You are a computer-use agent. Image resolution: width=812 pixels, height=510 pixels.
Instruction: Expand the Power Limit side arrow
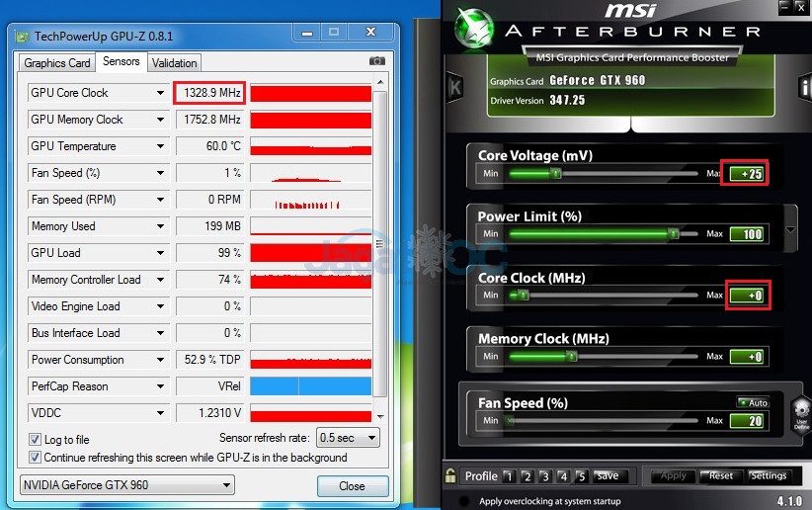click(790, 229)
